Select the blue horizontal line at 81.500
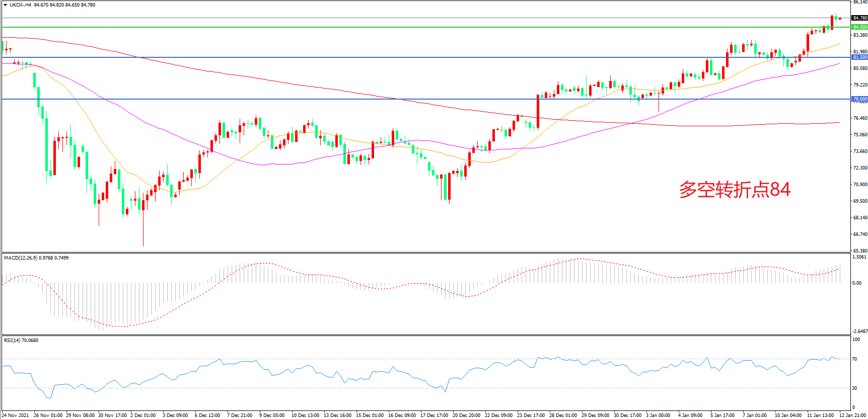Screen dimensions: 868x419 tap(403, 57)
